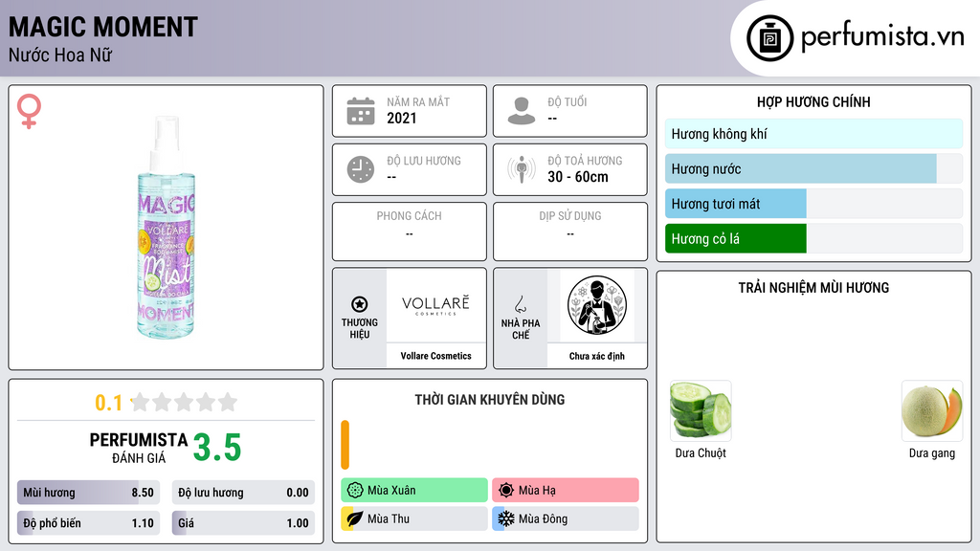Click the calendar icon beside Năm ra mắt
The image size is (980, 551).
pyautogui.click(x=361, y=111)
